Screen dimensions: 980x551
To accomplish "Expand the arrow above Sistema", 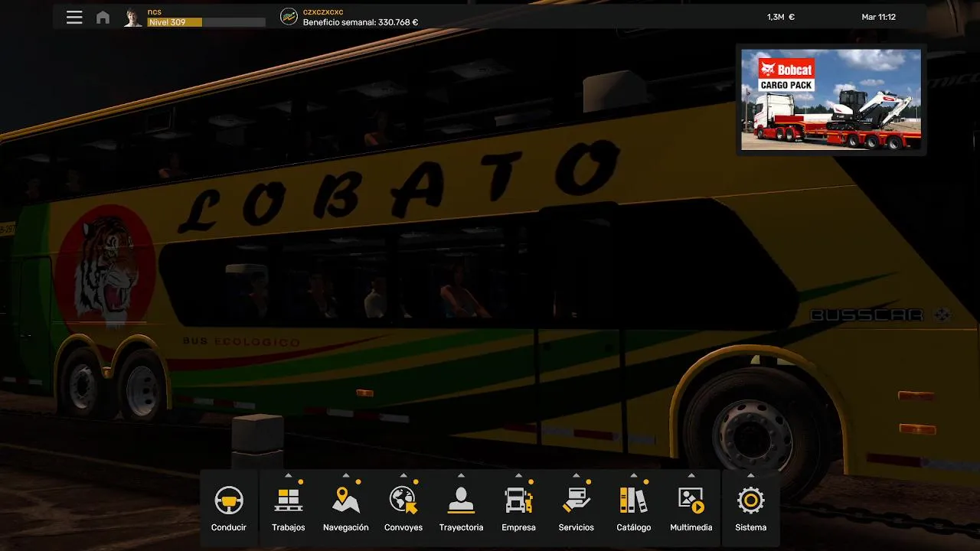I will (751, 475).
